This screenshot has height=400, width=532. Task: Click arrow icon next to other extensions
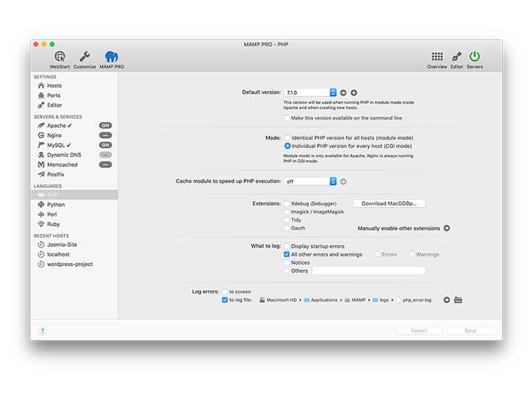click(x=447, y=228)
